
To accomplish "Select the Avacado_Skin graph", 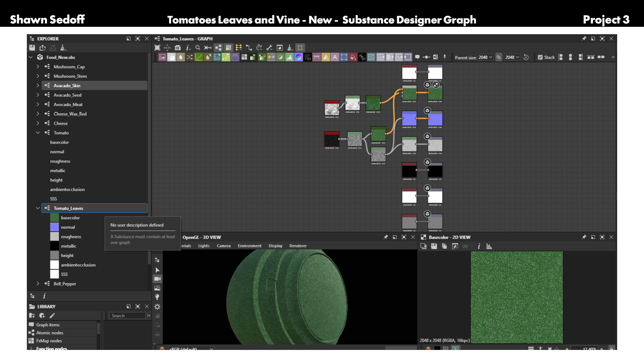I will (x=94, y=85).
